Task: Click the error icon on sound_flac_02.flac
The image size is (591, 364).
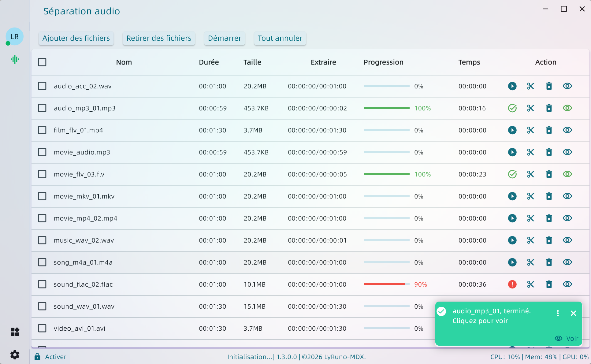Action: pyautogui.click(x=512, y=284)
